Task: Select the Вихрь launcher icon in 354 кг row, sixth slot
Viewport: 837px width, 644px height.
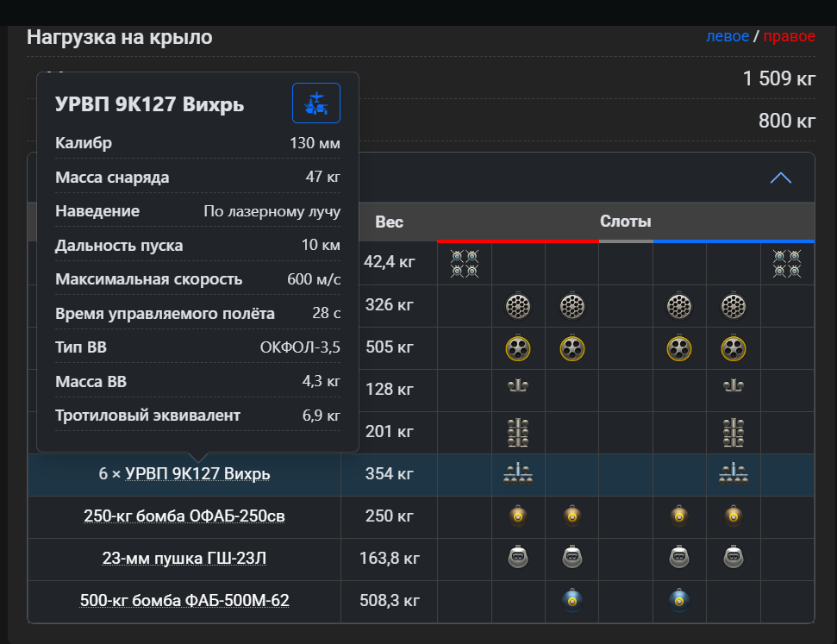Action: coord(734,473)
